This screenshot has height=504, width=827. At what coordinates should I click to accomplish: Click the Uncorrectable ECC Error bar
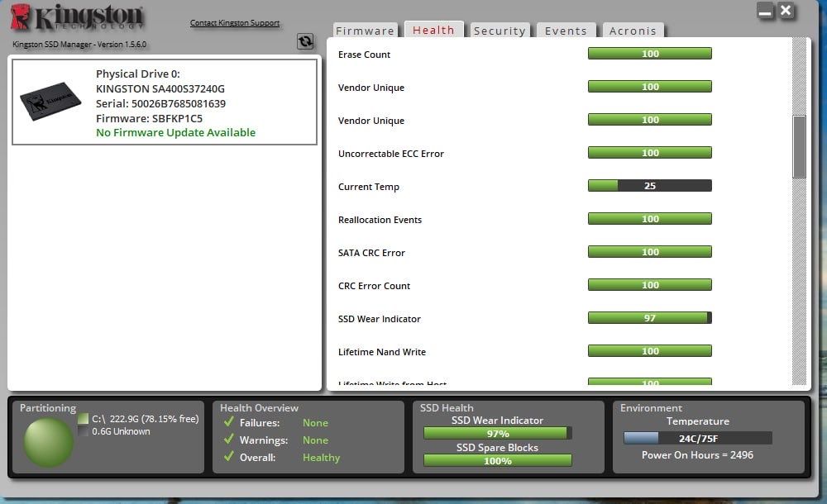650,152
